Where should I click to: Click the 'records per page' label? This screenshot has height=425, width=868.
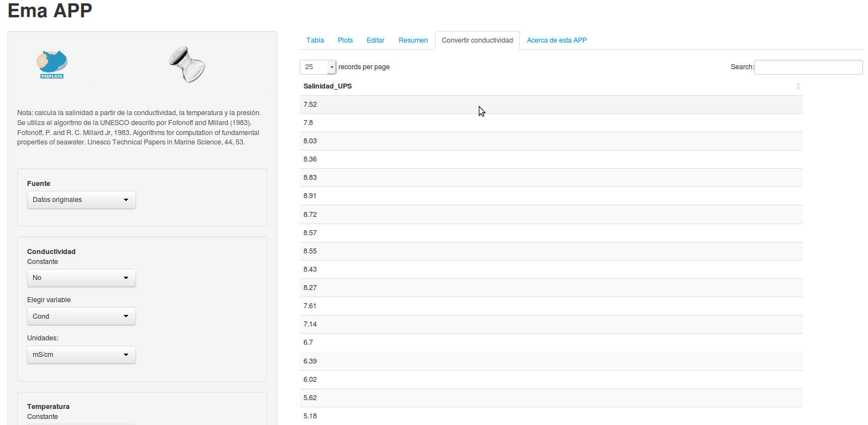tap(364, 67)
